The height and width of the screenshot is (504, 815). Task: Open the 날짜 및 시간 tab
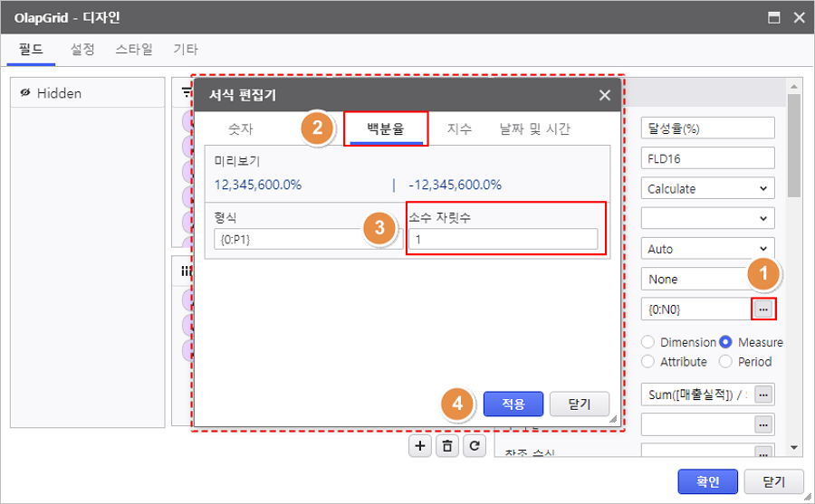[534, 128]
